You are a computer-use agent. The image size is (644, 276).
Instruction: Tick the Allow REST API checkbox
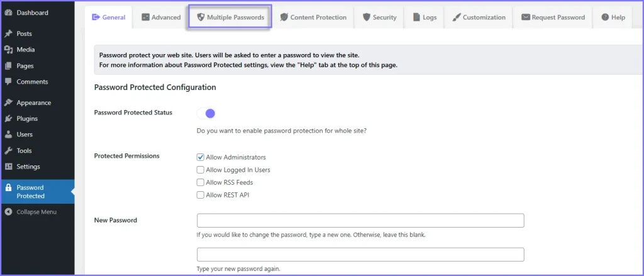point(201,195)
